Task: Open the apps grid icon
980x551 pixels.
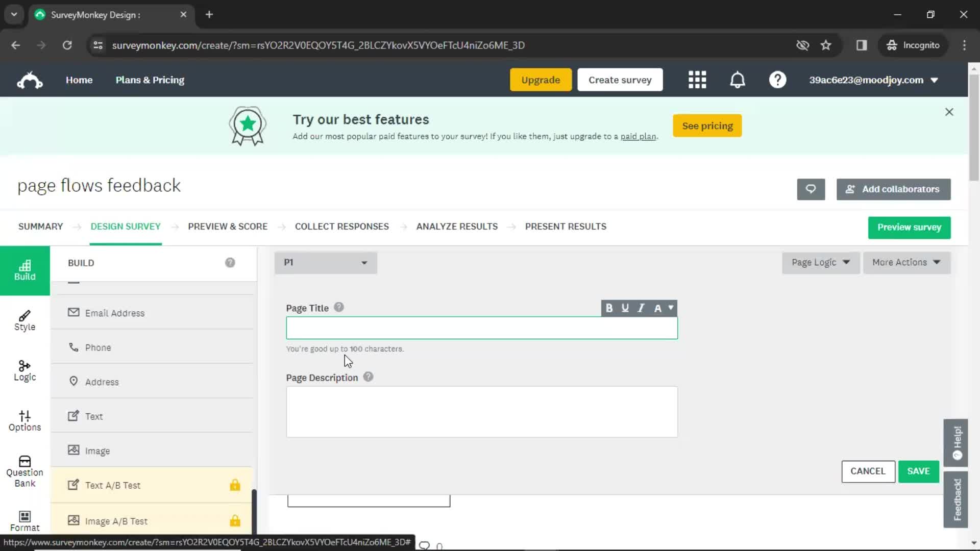Action: (x=697, y=80)
